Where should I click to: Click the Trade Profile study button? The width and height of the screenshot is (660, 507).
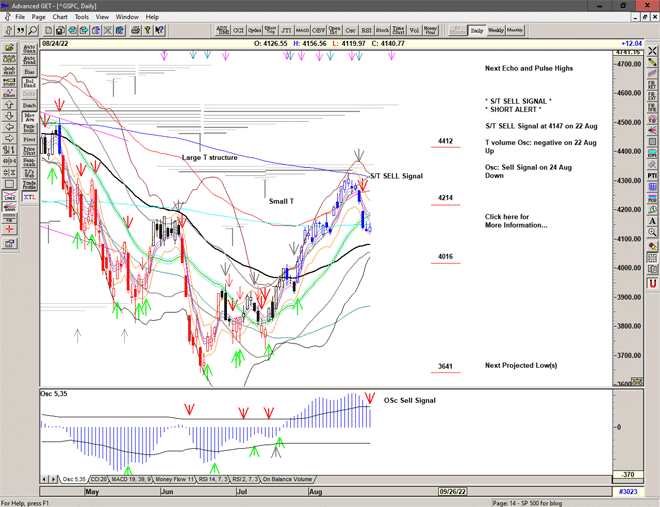pos(29,185)
